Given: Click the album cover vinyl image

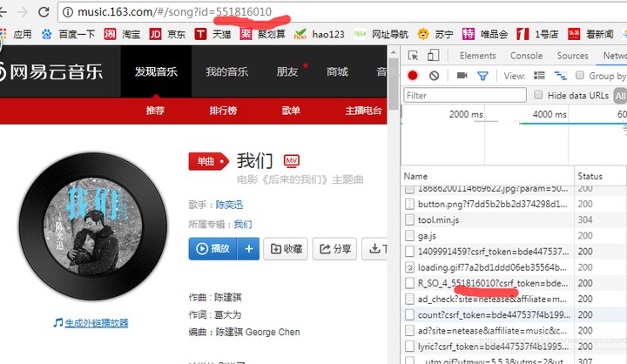Looking at the screenshot, I should tap(93, 226).
